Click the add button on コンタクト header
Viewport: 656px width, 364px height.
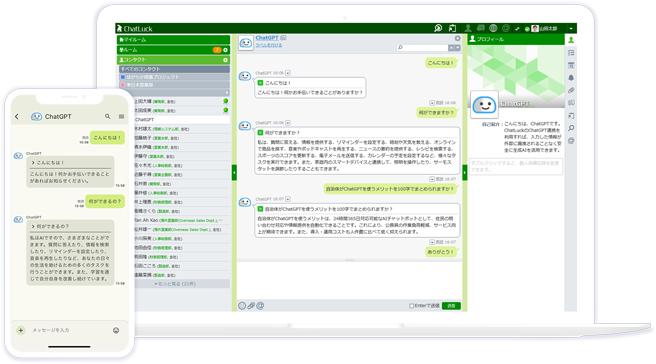pos(226,60)
